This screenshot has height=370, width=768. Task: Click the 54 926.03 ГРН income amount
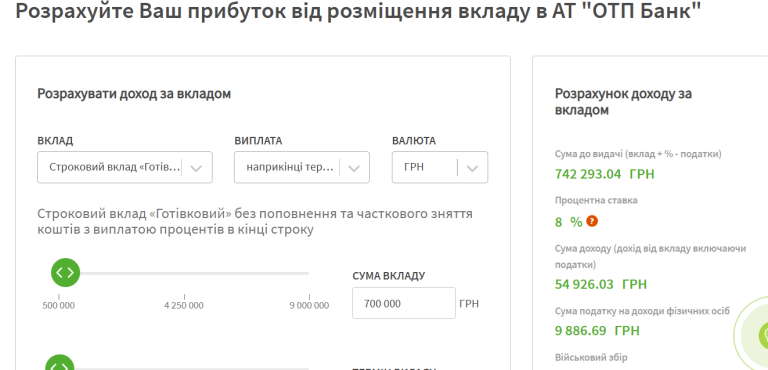[600, 284]
